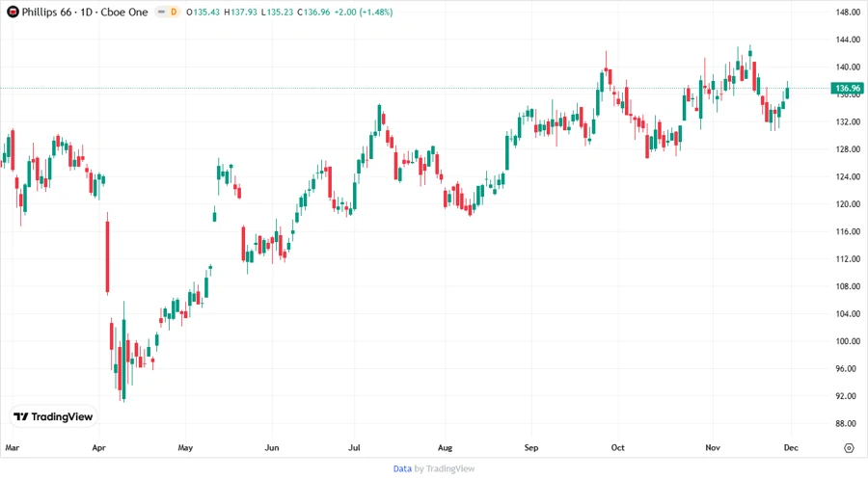Click the 128.00 price axis label

848,149
